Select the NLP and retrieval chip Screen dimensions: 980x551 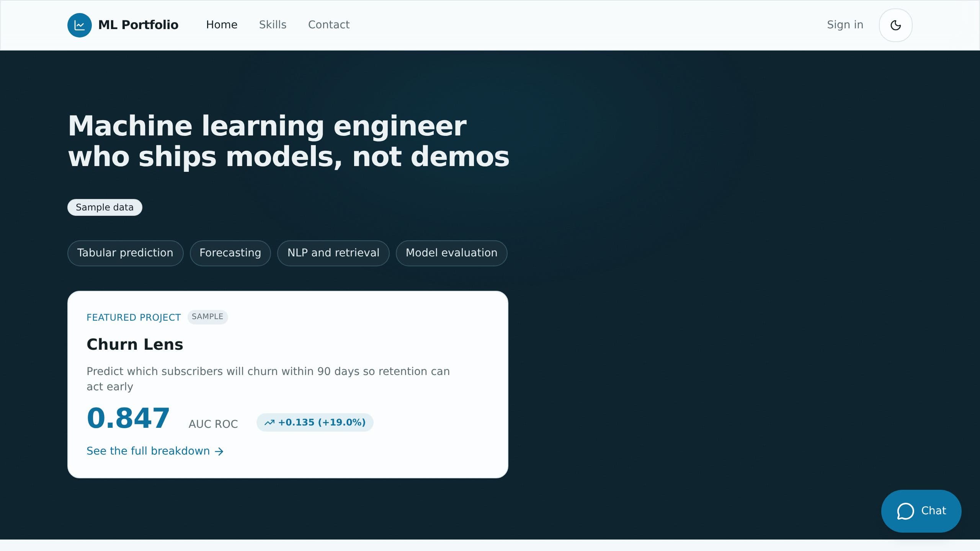(x=333, y=253)
